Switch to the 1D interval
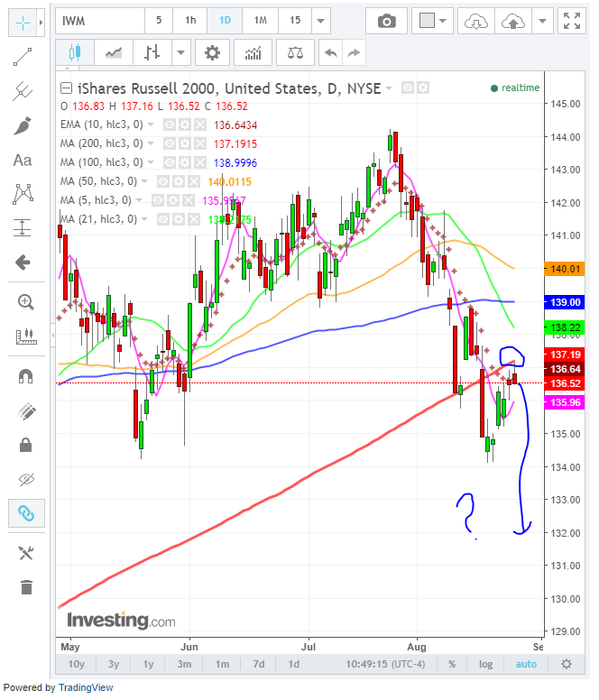The height and width of the screenshot is (700, 599). (x=225, y=21)
